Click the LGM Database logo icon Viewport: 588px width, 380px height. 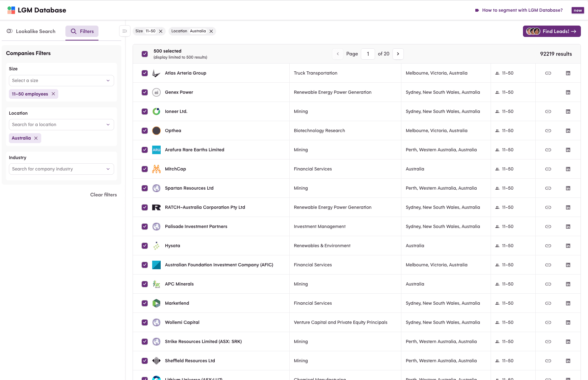coord(11,10)
